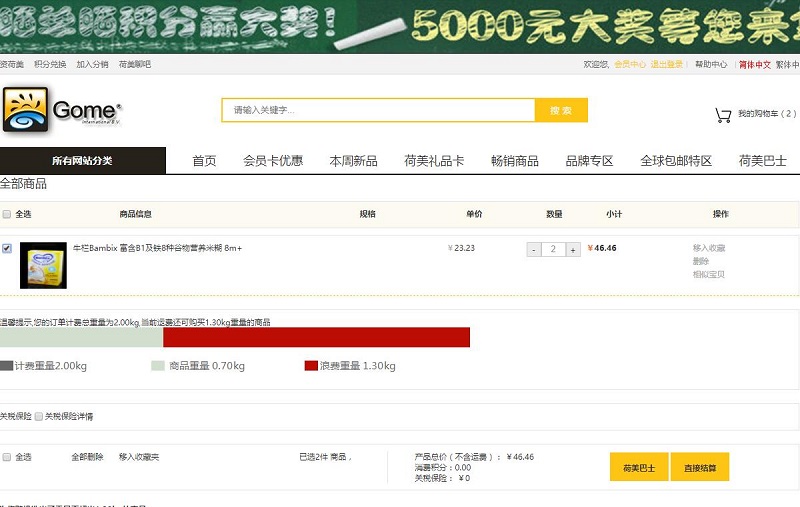800x507 pixels.
Task: Click the quantity field showing 2
Action: [x=553, y=249]
